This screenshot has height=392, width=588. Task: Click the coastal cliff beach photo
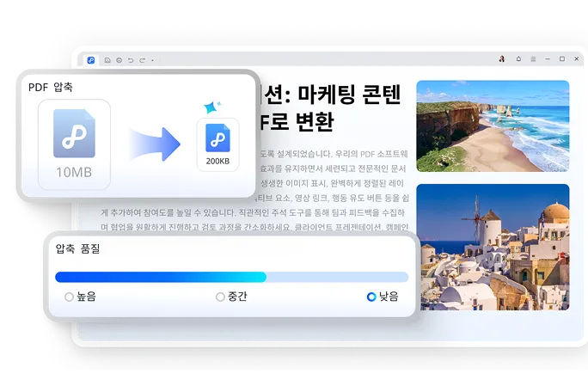[x=493, y=126]
